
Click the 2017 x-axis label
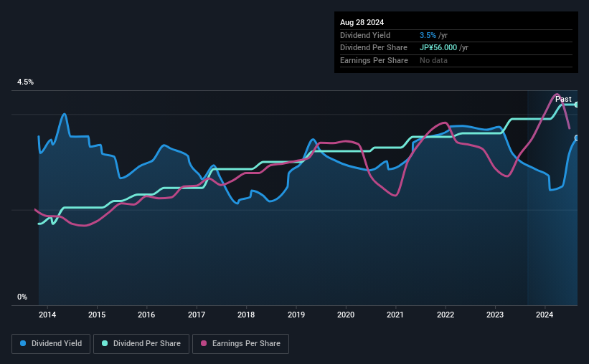pos(197,315)
